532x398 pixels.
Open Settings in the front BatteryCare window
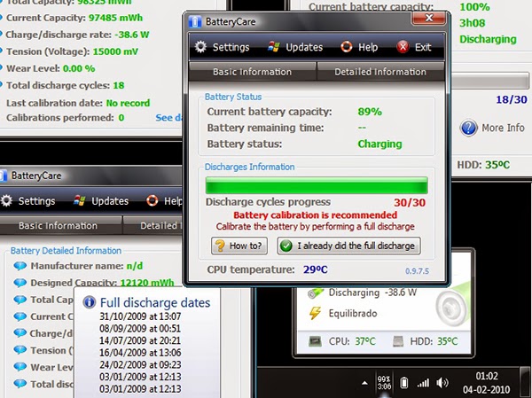pyautogui.click(x=223, y=47)
